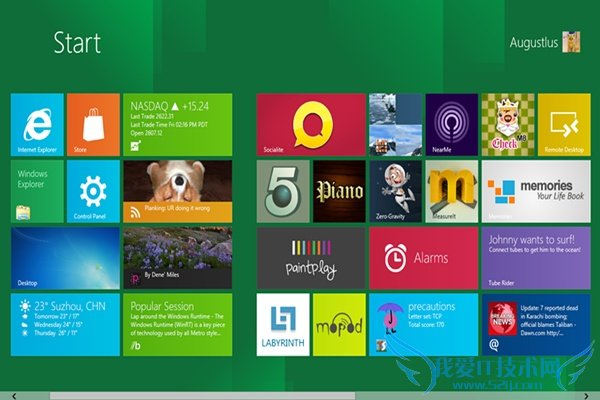The height and width of the screenshot is (400, 600).
Task: Launch the paintplay app tile
Action: [x=311, y=258]
